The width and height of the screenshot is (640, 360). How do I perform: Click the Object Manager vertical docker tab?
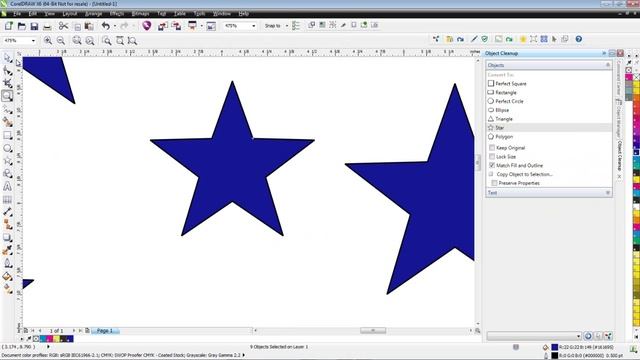tap(619, 119)
